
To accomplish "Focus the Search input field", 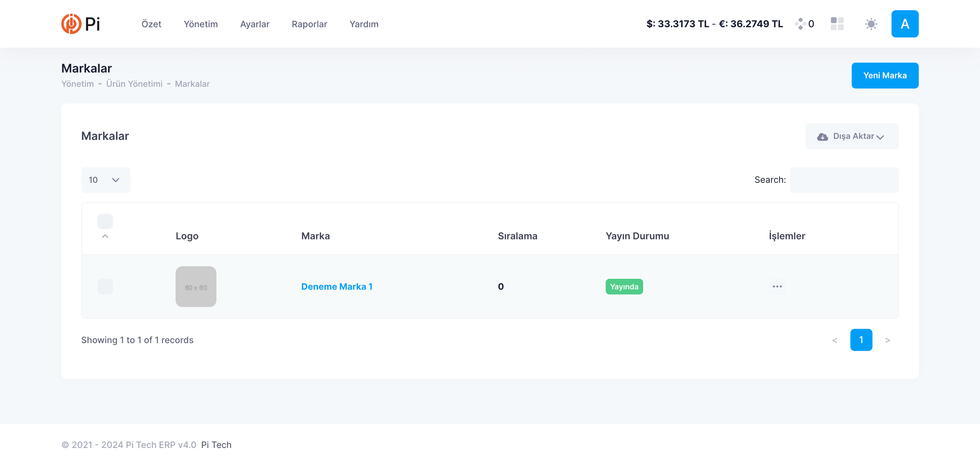I will [x=844, y=180].
